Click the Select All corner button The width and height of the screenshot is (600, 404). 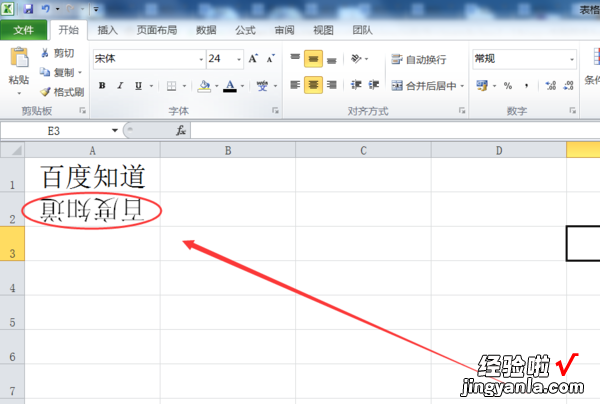[x=13, y=150]
